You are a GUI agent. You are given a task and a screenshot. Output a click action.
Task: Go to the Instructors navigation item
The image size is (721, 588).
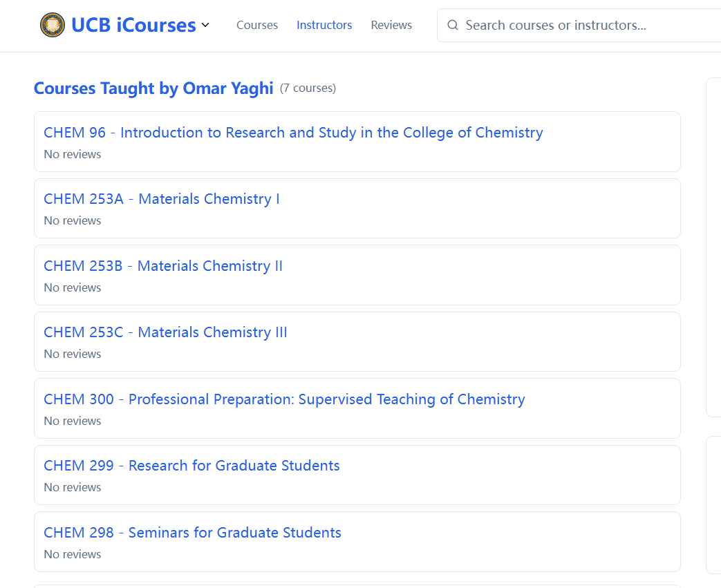pos(324,25)
